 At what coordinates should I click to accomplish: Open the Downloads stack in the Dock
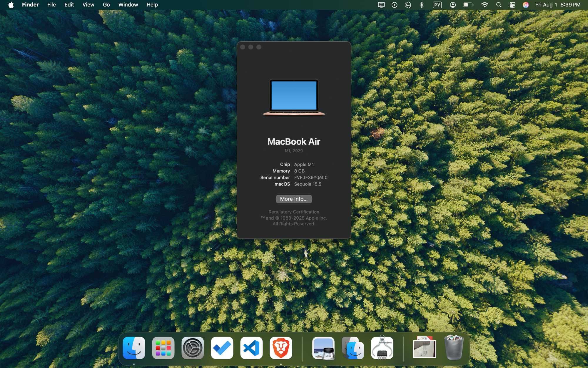[x=425, y=347]
